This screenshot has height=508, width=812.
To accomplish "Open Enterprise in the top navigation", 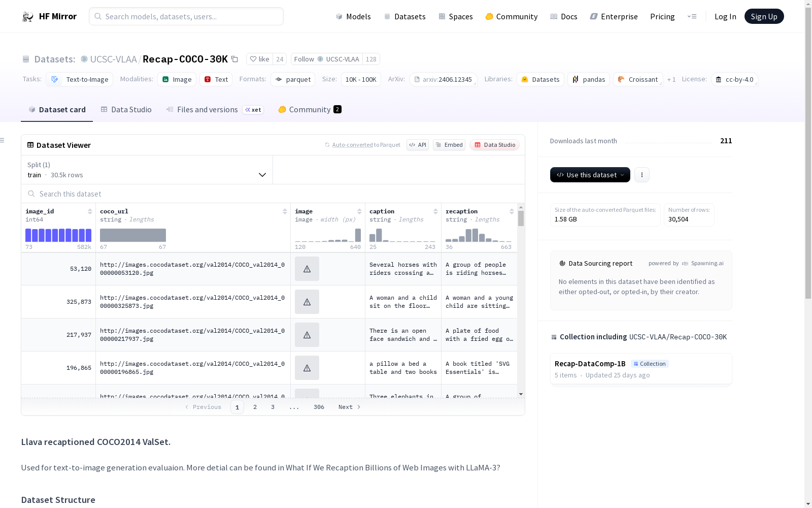I will click(x=614, y=17).
